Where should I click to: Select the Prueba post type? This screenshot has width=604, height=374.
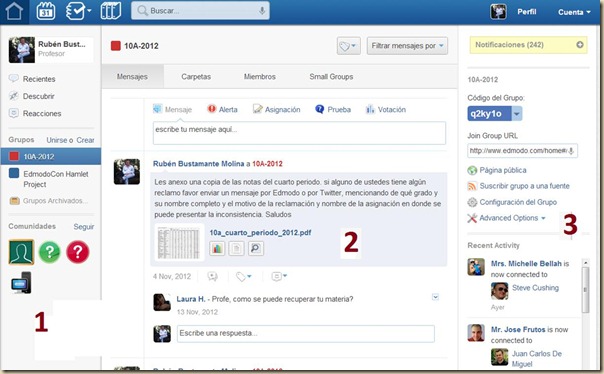(333, 109)
